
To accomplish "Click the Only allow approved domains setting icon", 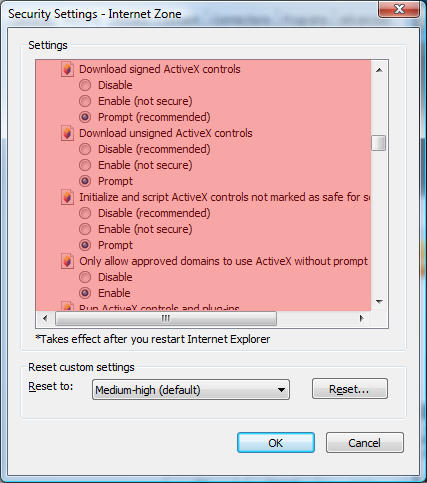I will pyautogui.click(x=67, y=261).
